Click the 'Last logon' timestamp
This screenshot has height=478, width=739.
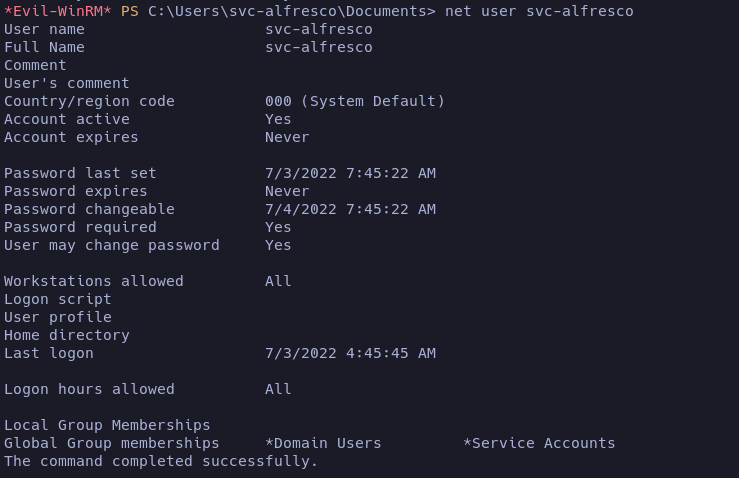coord(350,353)
